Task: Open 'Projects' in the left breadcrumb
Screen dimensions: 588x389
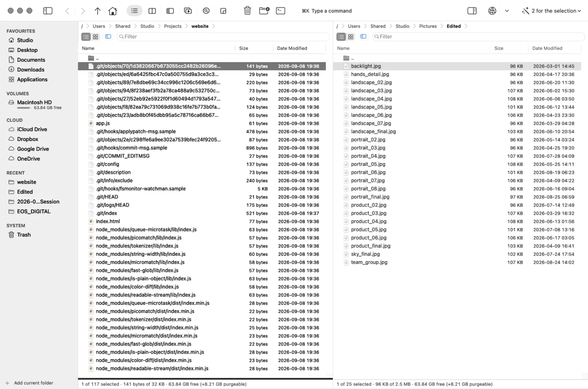Action: tap(173, 26)
